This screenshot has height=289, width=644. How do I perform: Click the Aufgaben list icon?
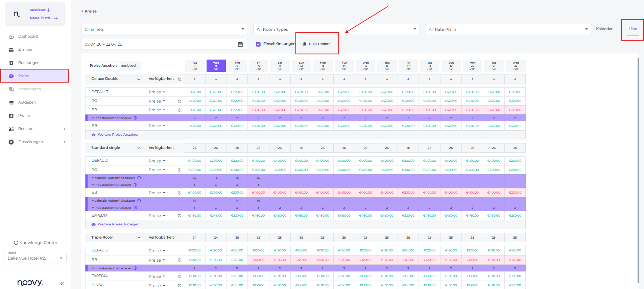[x=11, y=103]
